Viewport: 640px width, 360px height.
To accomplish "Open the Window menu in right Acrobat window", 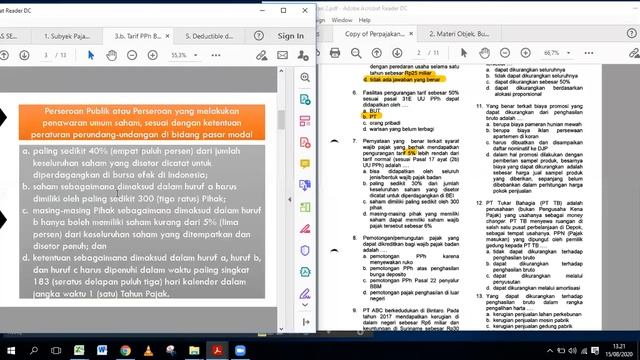I will pos(342,20).
